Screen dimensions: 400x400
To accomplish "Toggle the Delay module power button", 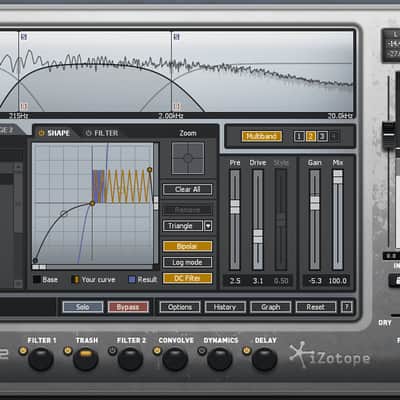I will point(246,351).
